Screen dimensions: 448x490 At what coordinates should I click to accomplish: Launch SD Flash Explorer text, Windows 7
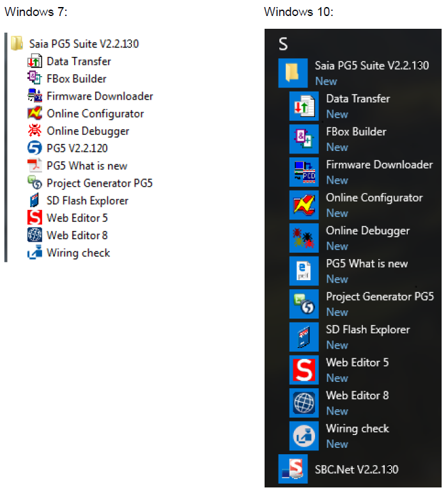click(x=88, y=201)
